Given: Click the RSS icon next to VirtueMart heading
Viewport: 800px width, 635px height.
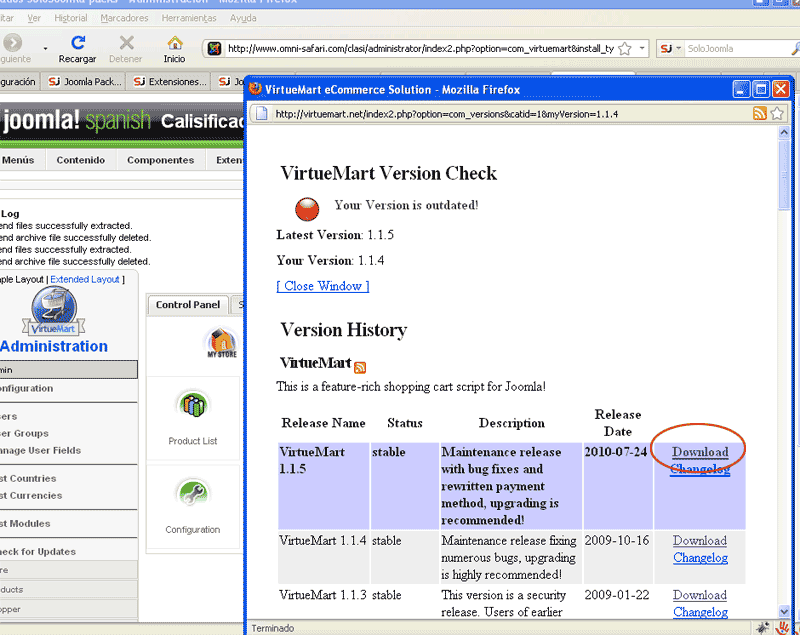Looking at the screenshot, I should coord(360,367).
